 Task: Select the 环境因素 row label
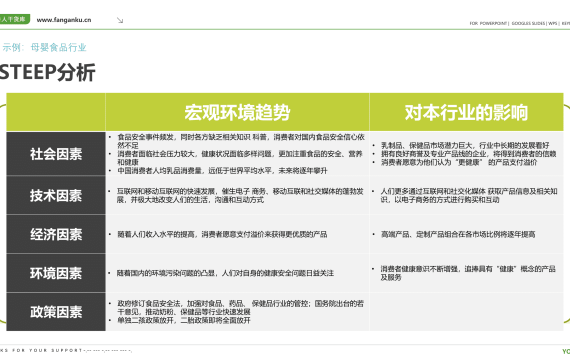click(x=56, y=273)
